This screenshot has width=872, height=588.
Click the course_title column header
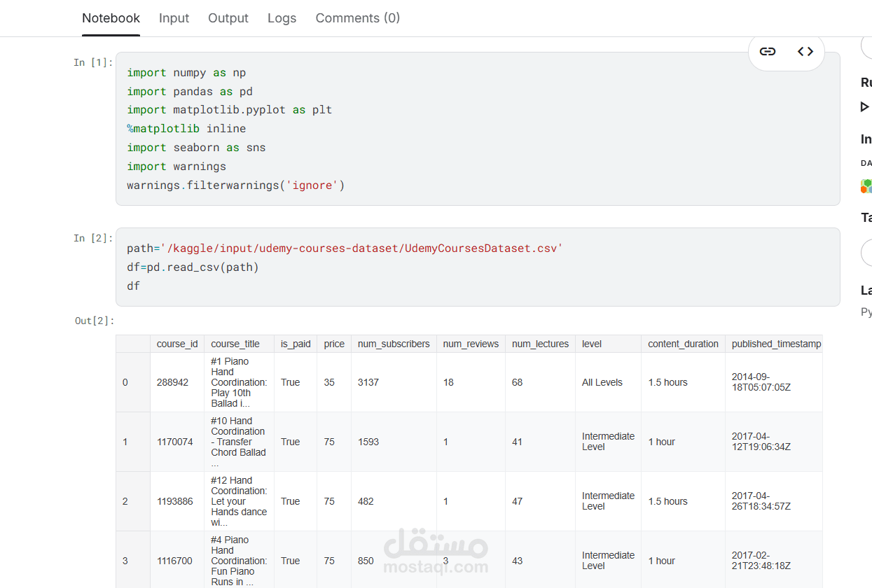click(235, 344)
